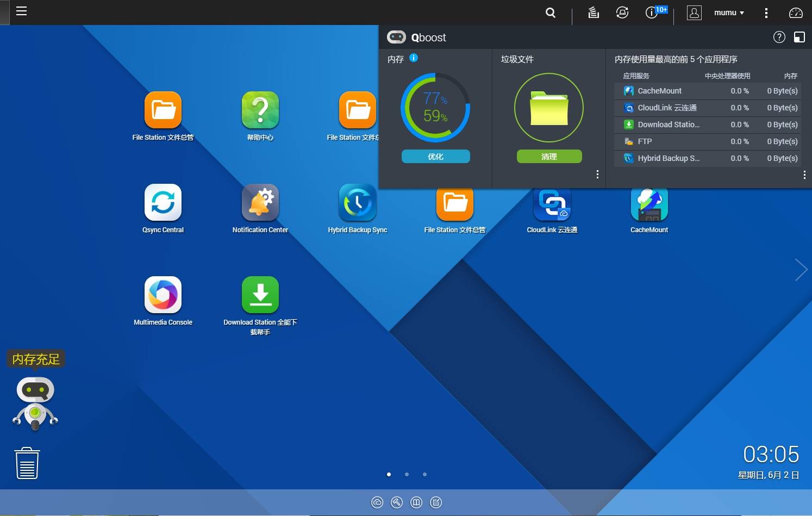812x516 pixels.
Task: Select the CacheMount row in Qboost
Action: (708, 91)
